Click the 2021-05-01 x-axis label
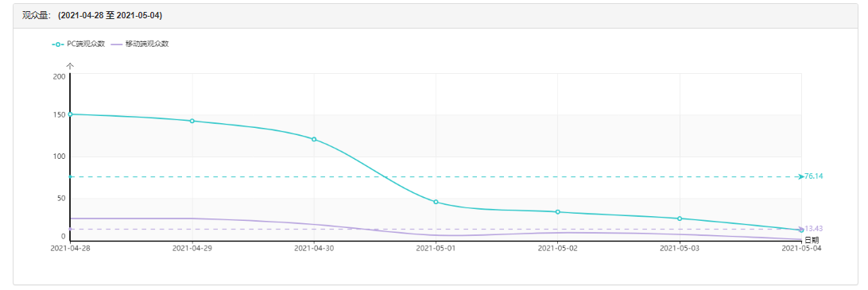The image size is (868, 290). [436, 249]
